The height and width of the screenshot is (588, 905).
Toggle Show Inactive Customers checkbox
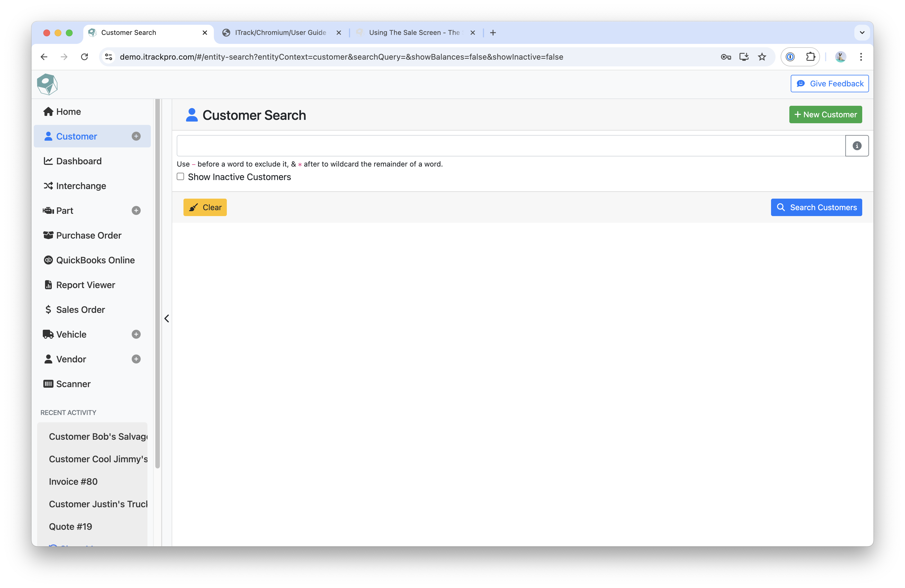(x=181, y=177)
